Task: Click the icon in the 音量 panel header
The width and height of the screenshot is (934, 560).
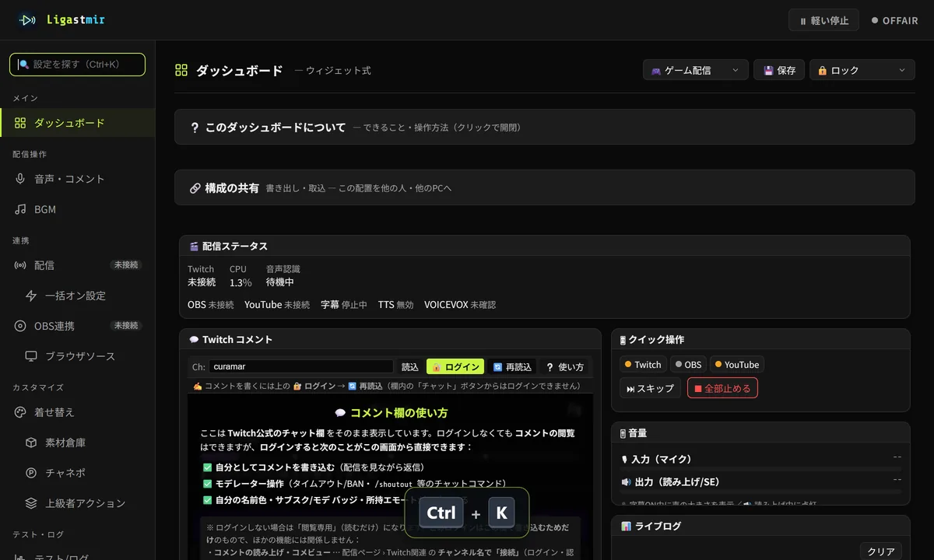Action: click(623, 433)
